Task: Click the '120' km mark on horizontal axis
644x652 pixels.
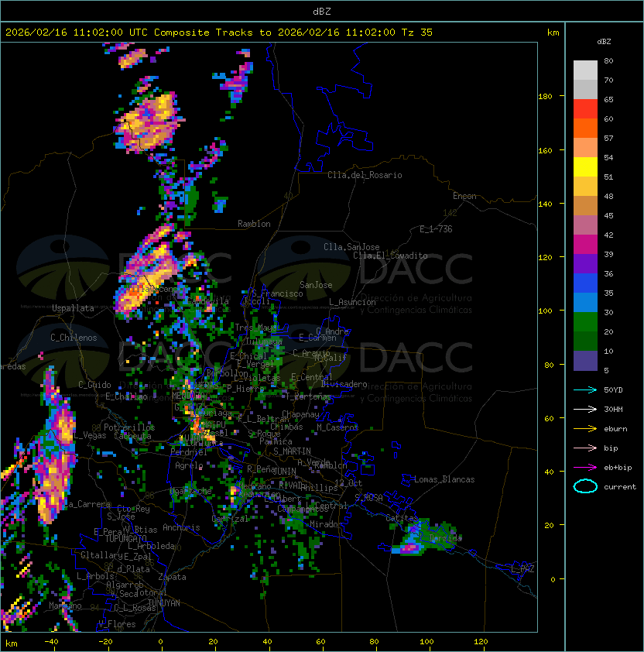Action: [481, 641]
